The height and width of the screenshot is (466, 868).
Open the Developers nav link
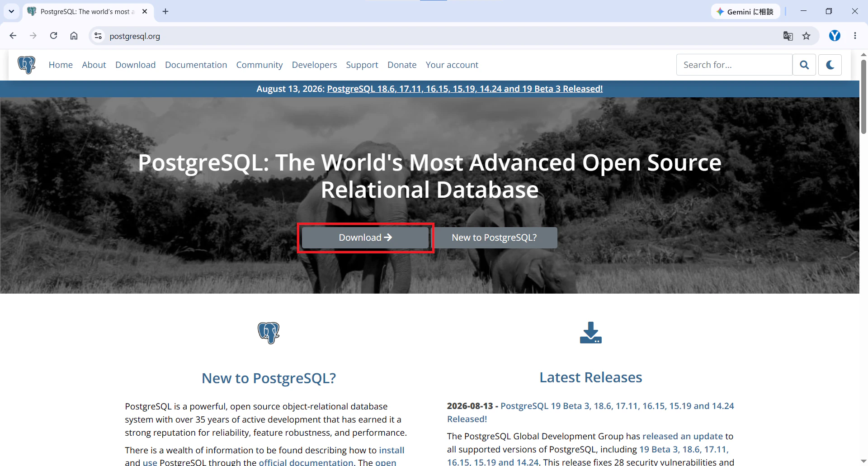(x=315, y=65)
